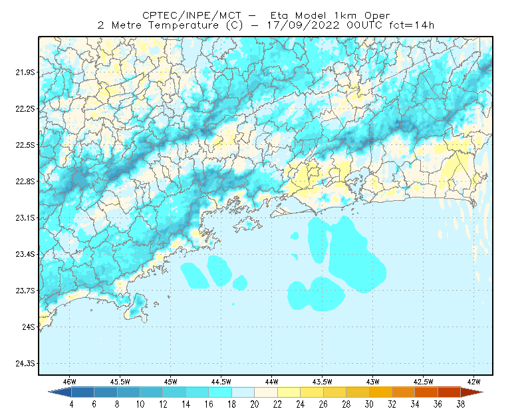
Task: Click the color bar tick label 8
Action: (x=118, y=404)
